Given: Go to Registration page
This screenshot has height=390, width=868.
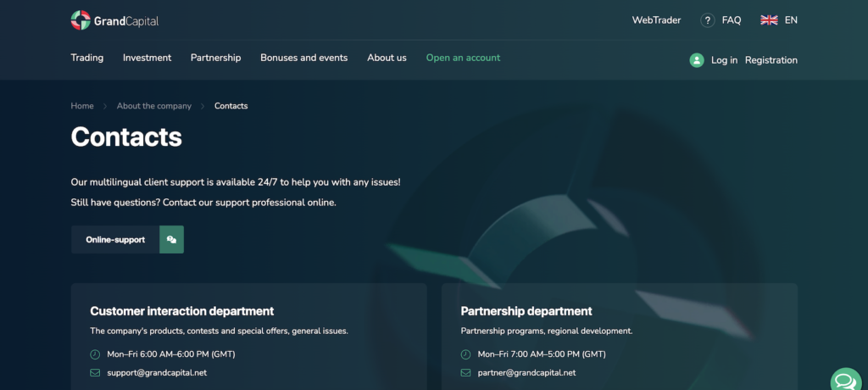Looking at the screenshot, I should pos(771,60).
